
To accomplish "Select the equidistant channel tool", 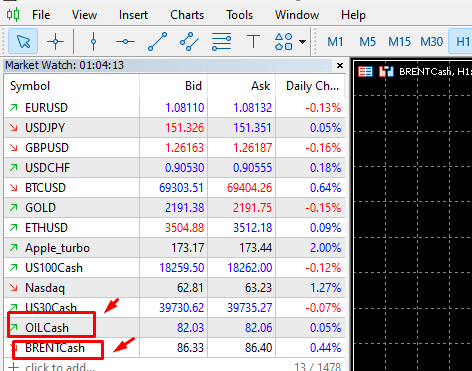I will coord(189,42).
